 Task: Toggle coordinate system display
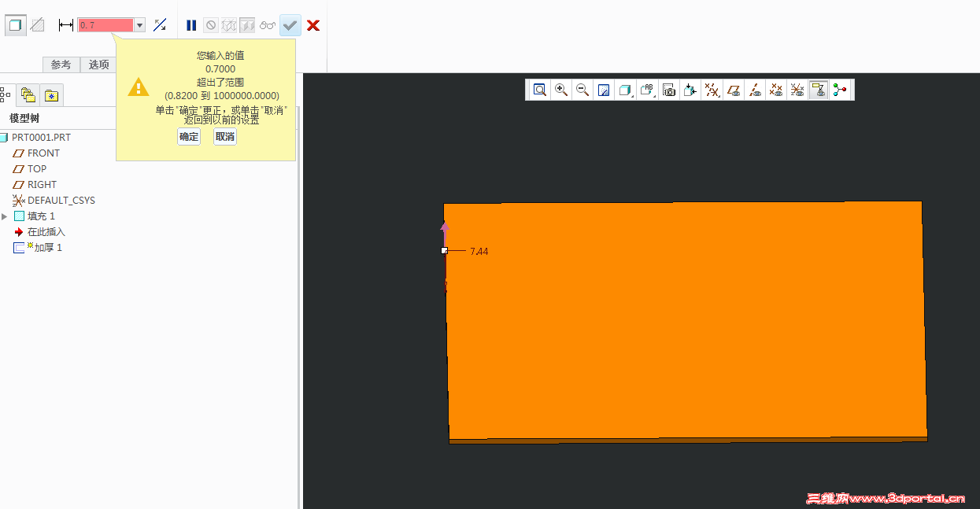(797, 89)
